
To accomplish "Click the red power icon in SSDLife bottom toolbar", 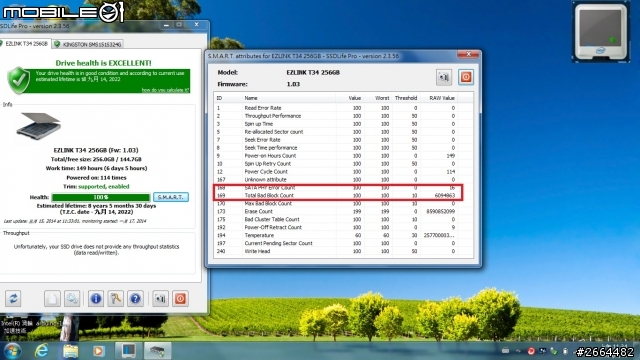I will (x=180, y=298).
